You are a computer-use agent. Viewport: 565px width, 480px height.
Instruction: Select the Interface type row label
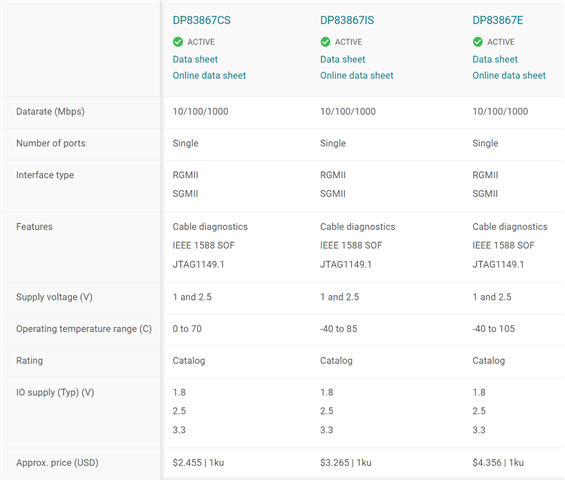(45, 175)
